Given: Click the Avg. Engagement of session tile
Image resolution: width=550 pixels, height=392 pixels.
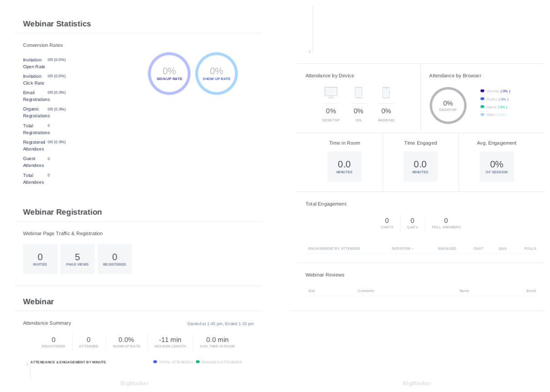Looking at the screenshot, I should pyautogui.click(x=497, y=166).
